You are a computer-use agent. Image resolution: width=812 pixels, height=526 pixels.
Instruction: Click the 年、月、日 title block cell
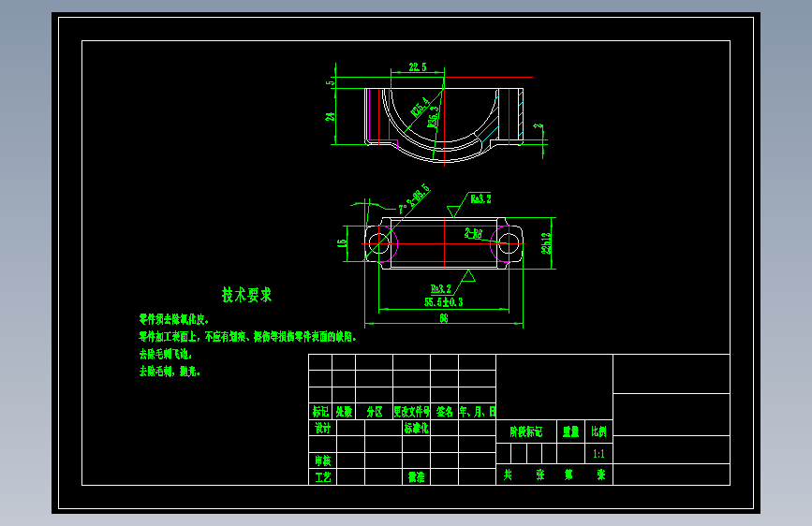478,412
